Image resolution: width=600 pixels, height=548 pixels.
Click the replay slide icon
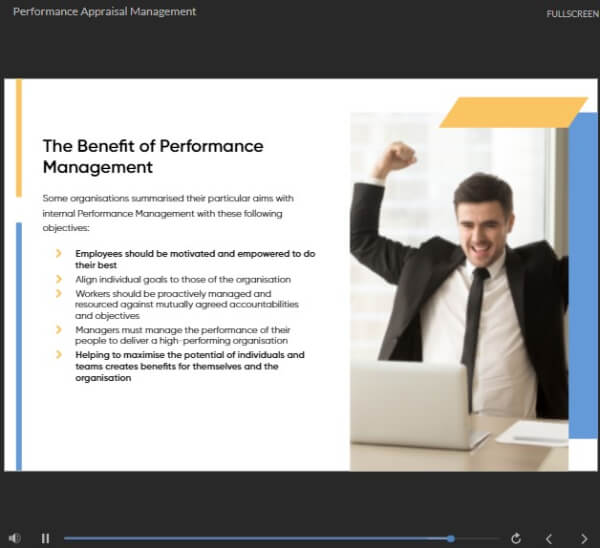516,538
